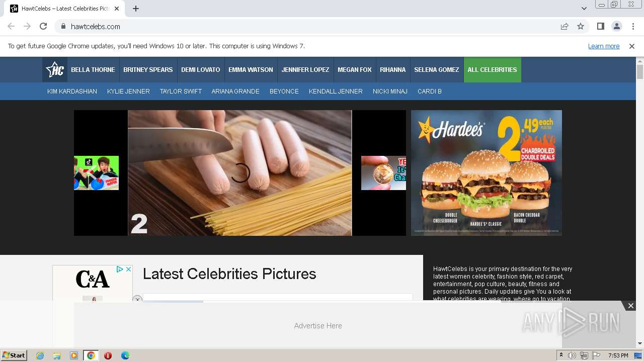Open the Action Center flag icon
The width and height of the screenshot is (644, 362).
(596, 355)
